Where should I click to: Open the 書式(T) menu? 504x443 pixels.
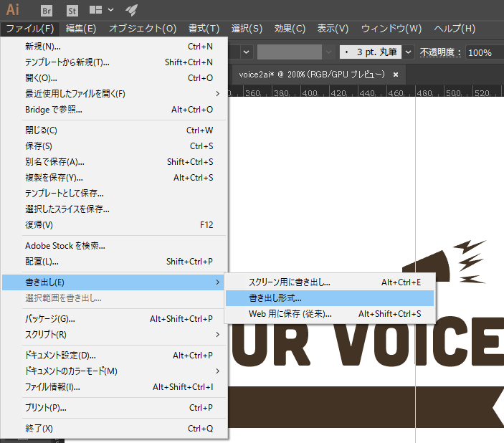tap(204, 29)
